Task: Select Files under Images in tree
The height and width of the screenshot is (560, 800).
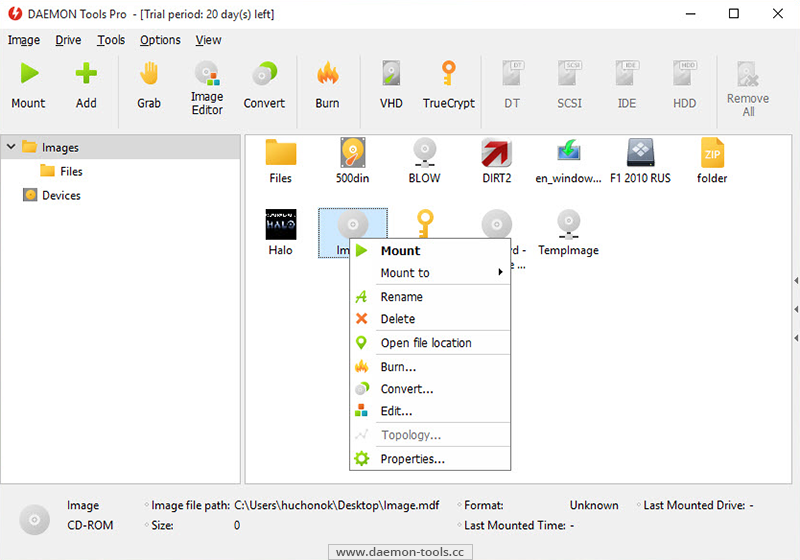Action: click(71, 171)
